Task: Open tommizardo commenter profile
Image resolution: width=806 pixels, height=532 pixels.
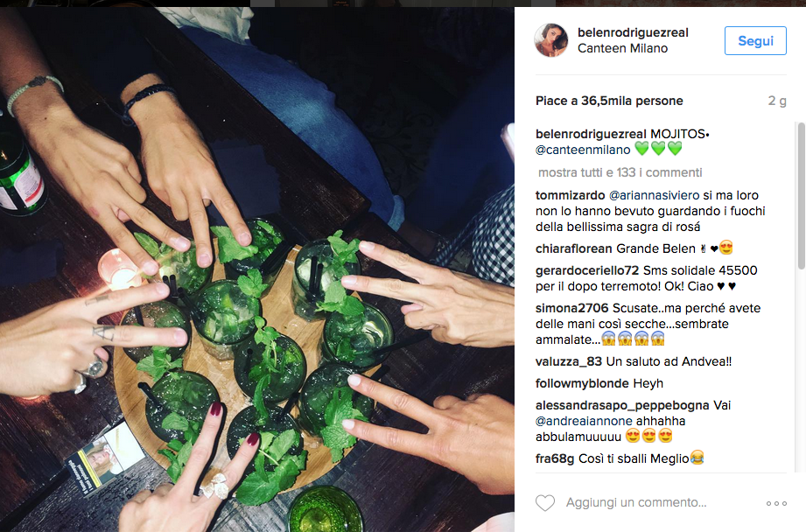Action: pyautogui.click(x=570, y=195)
